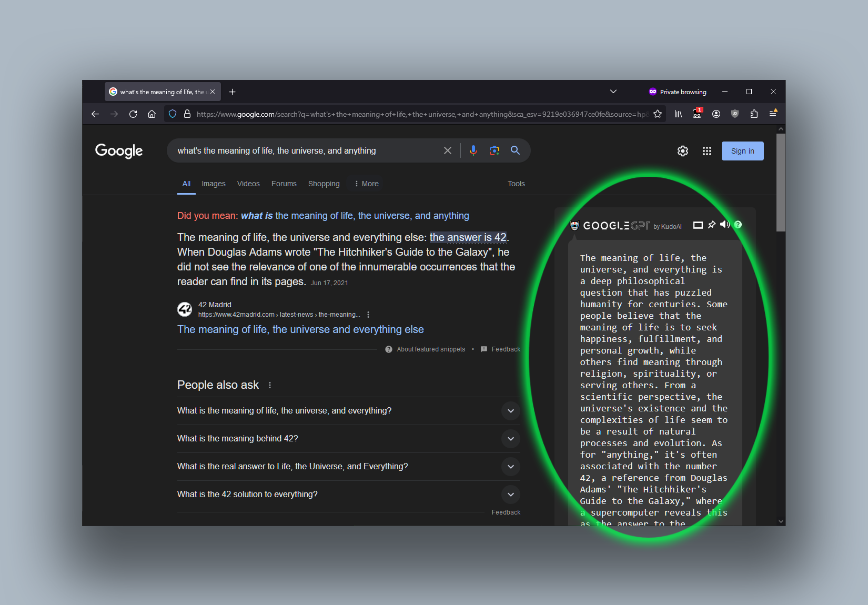The image size is (868, 605).
Task: Click the browser forward arrow
Action: pos(114,114)
